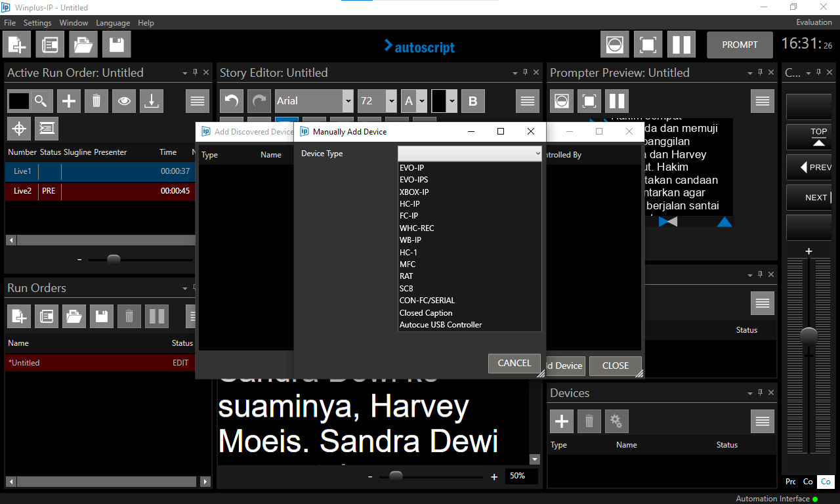
Task: Toggle the eye icon in Active Run Order
Action: click(124, 101)
